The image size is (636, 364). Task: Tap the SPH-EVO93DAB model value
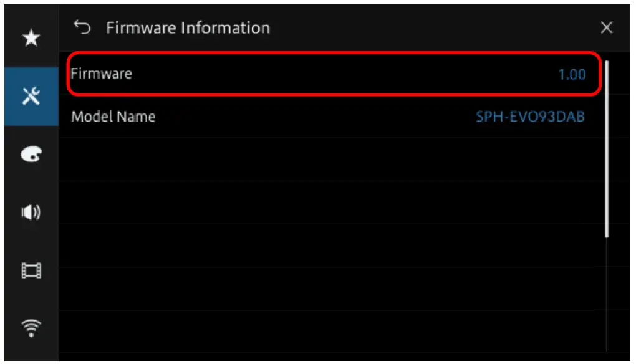pyautogui.click(x=530, y=117)
